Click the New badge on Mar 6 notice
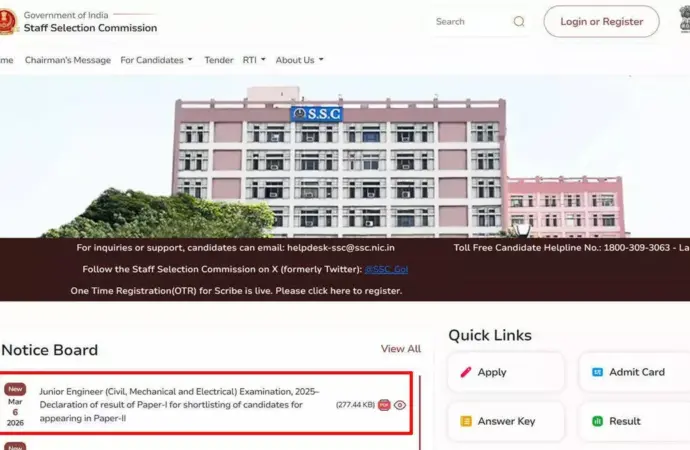Image resolution: width=690 pixels, height=450 pixels. (15, 389)
